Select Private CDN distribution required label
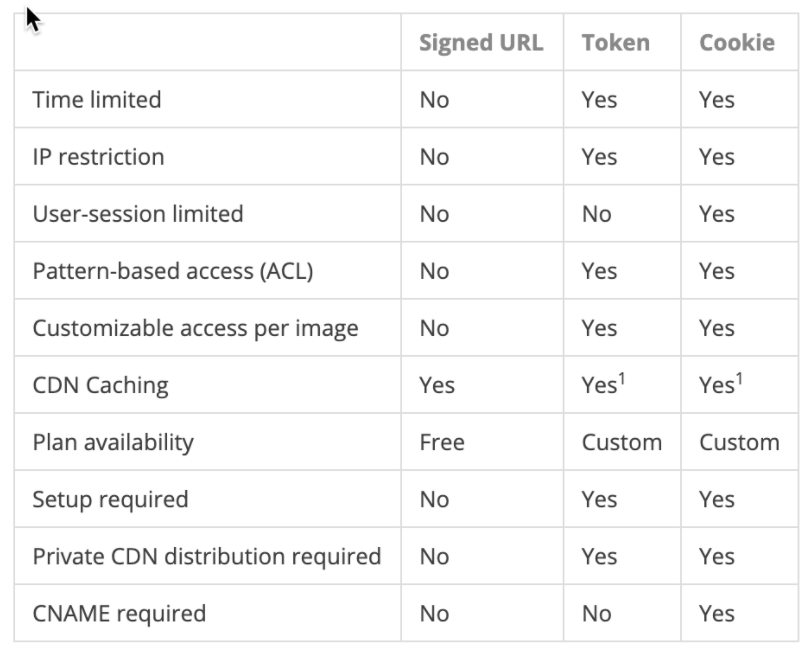Screen dimensions: 810x656 pyautogui.click(x=207, y=556)
